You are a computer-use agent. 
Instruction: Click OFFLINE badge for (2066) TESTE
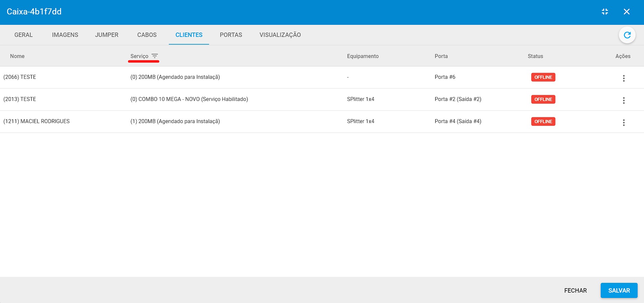point(543,77)
